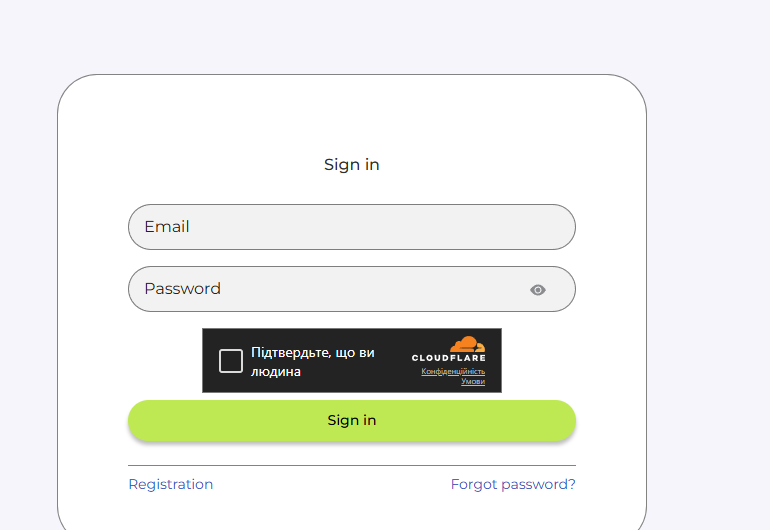
Task: Click the Sign in heading text
Action: click(352, 165)
